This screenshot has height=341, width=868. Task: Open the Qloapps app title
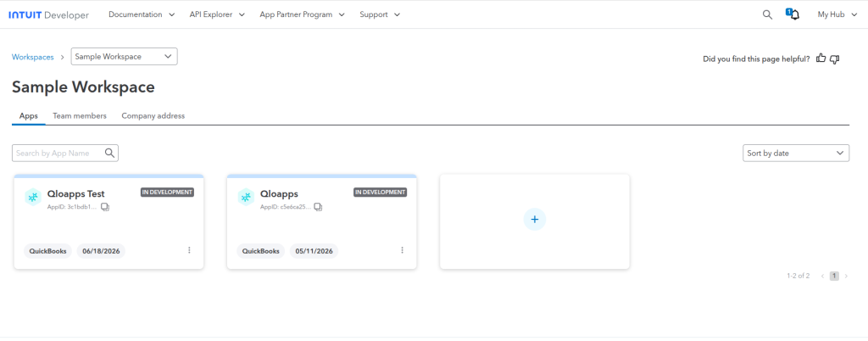(280, 193)
